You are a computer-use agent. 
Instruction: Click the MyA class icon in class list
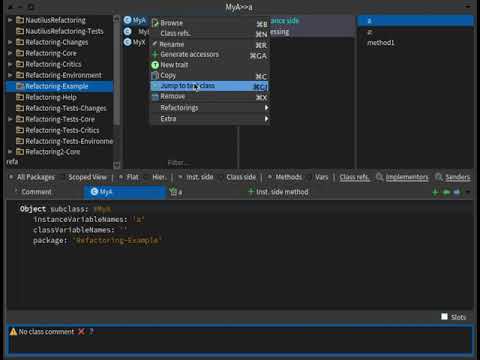[127, 20]
